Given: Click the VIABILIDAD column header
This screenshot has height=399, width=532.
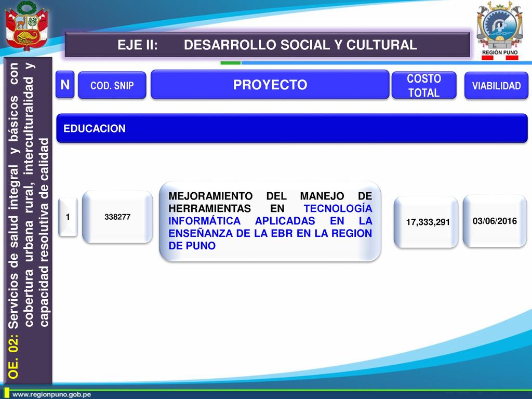Looking at the screenshot, I should tap(496, 86).
